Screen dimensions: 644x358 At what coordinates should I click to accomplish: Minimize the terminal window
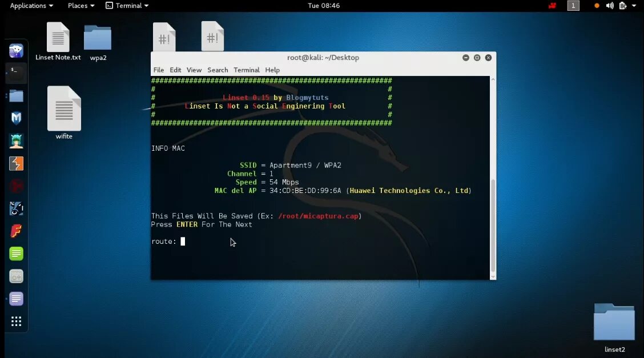click(466, 58)
